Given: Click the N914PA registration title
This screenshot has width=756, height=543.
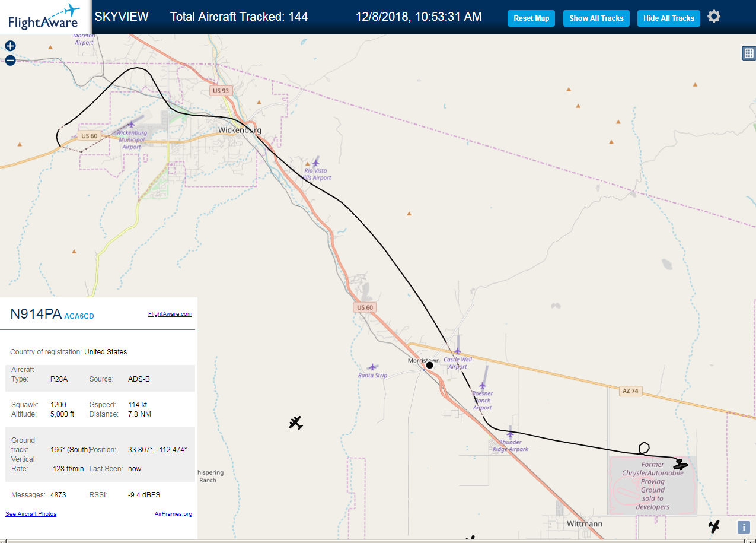Looking at the screenshot, I should [36, 315].
